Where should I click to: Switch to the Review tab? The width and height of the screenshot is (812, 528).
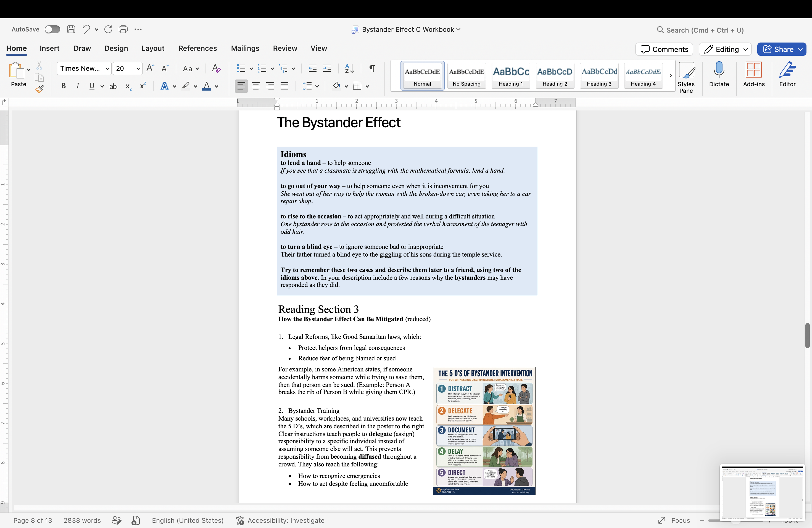pos(285,48)
